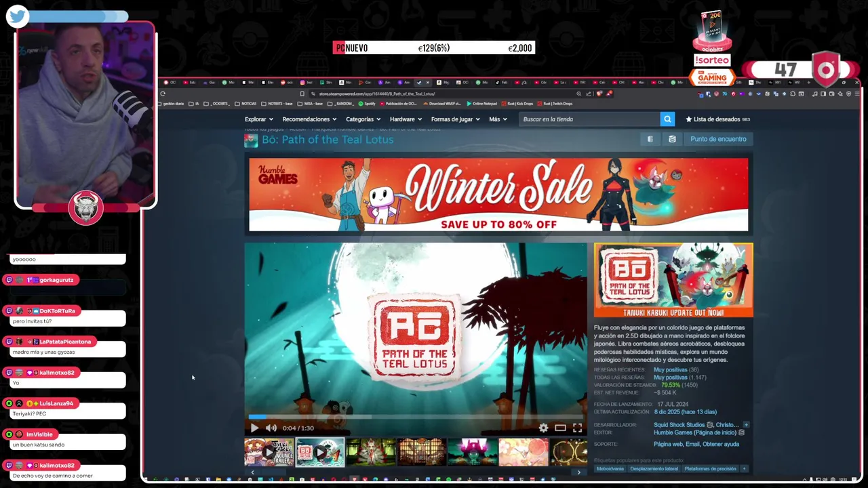Image resolution: width=868 pixels, height=488 pixels.
Task: Select the fox character screenshot thumbnail
Action: tap(371, 452)
